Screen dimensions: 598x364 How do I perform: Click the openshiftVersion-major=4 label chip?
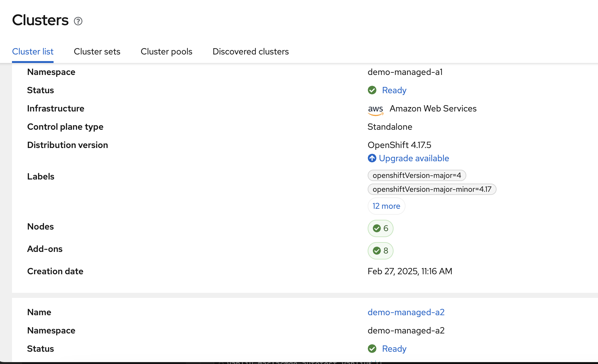click(x=417, y=175)
